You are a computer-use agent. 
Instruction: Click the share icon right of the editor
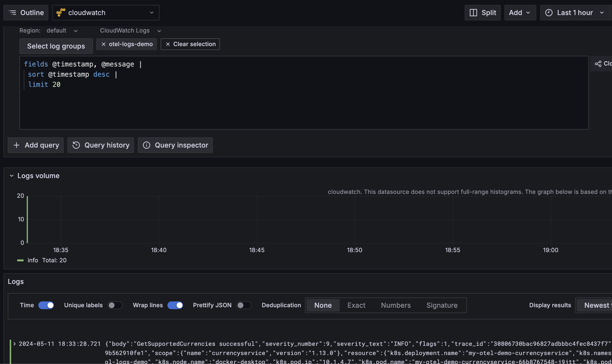[x=598, y=64]
